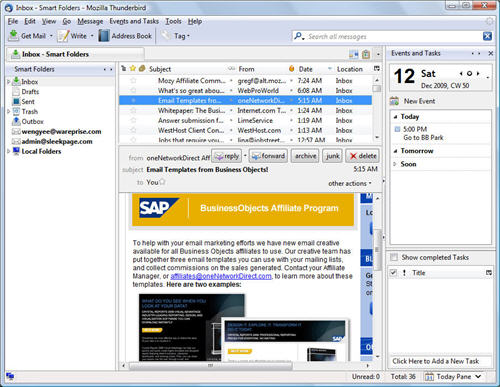
Task: Open the Address Book
Action: [125, 36]
